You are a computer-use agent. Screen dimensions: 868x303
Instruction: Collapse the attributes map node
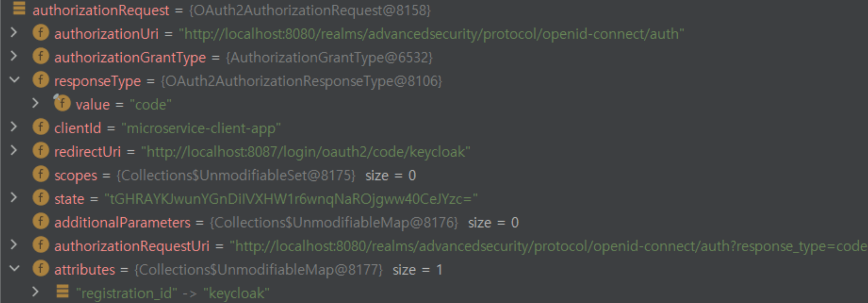[14, 268]
